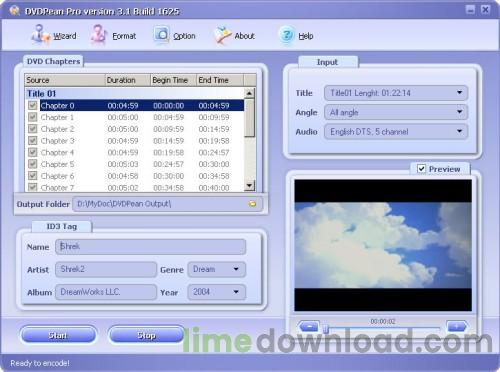Click chapter list scroll up arrow

coord(249,93)
